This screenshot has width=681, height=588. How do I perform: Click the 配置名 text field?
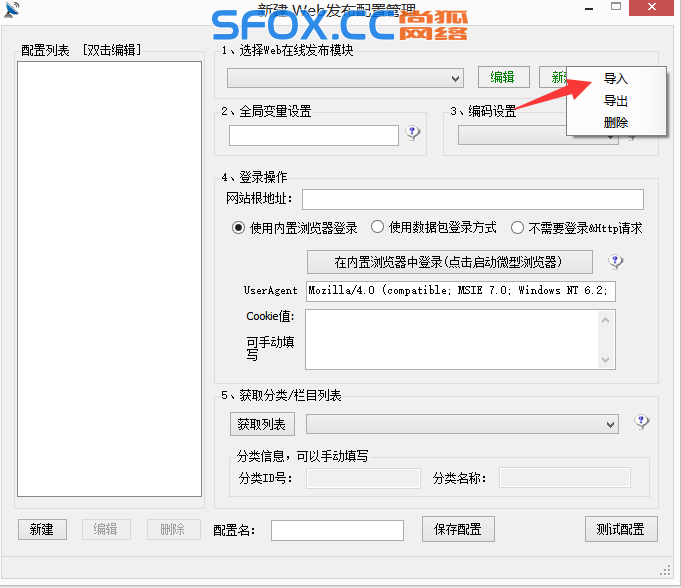(337, 530)
